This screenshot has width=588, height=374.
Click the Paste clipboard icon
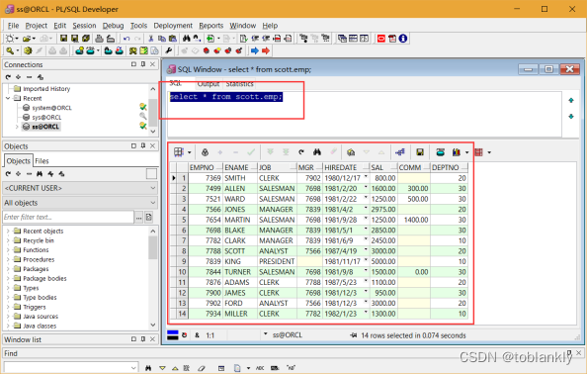pos(173,39)
